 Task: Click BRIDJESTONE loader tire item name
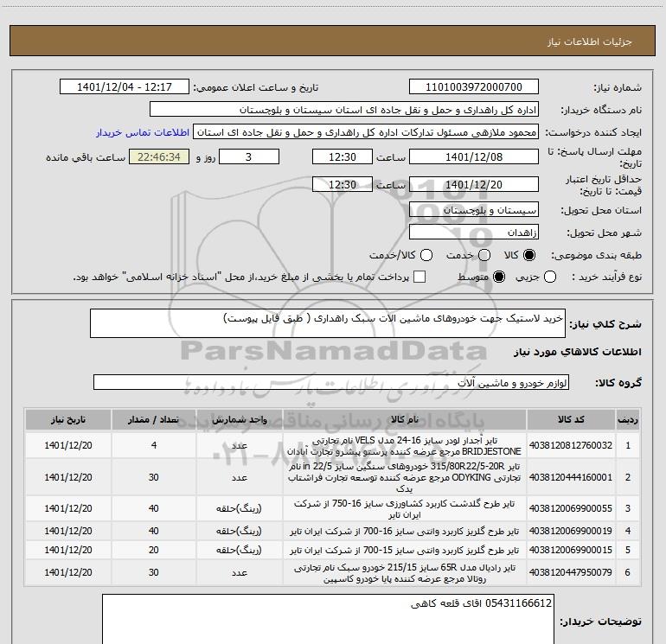click(x=405, y=446)
